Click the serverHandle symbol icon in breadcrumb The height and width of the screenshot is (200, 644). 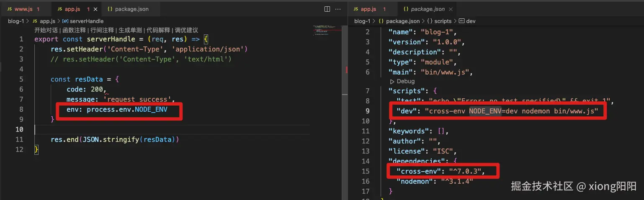[65, 21]
